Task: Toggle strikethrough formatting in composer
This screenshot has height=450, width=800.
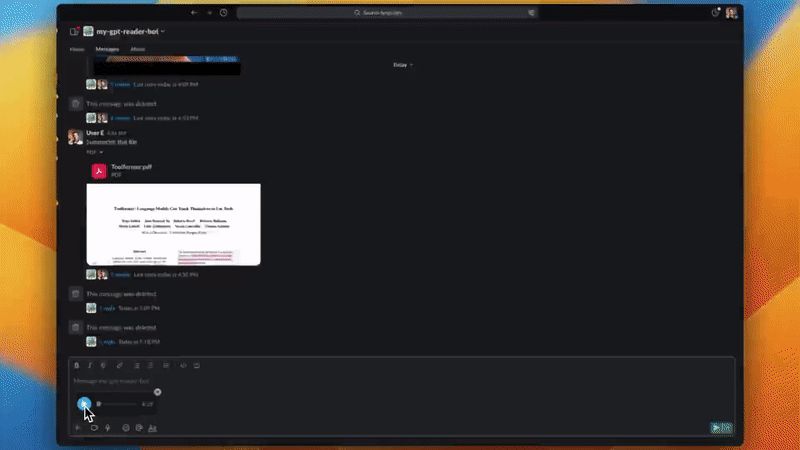Action: click(105, 365)
